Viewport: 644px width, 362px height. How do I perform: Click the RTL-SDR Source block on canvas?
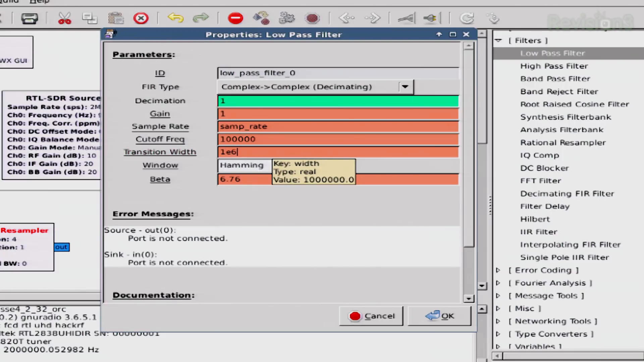(x=51, y=135)
